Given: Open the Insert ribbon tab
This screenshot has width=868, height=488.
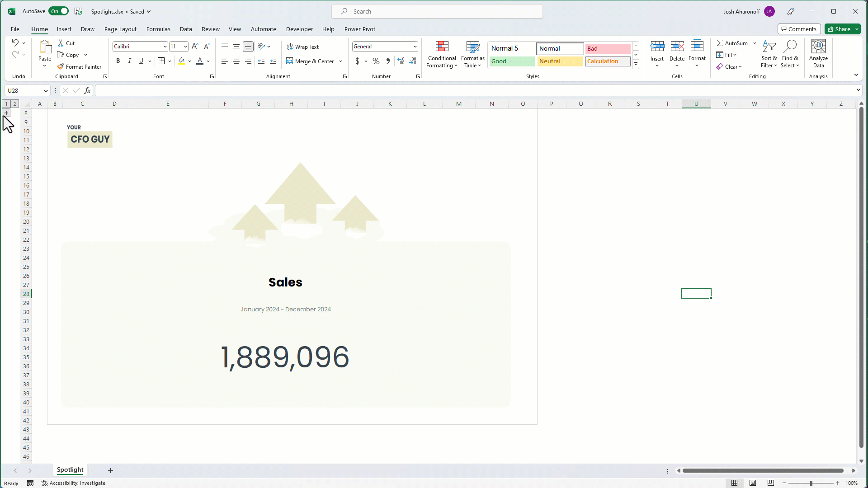Looking at the screenshot, I should (x=64, y=28).
